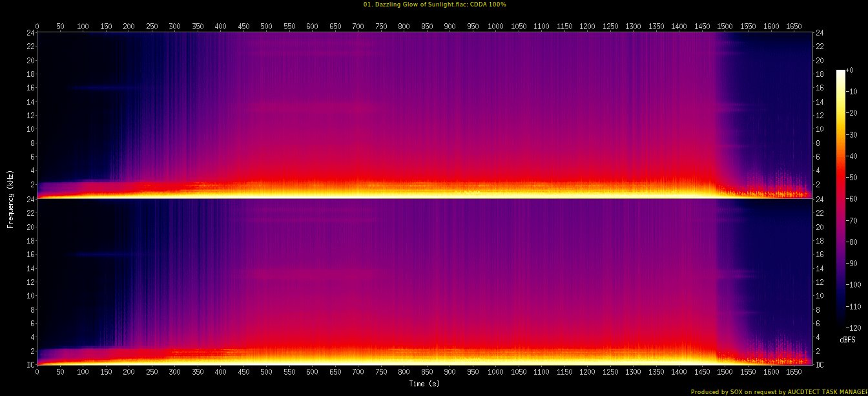Image resolution: width=868 pixels, height=396 pixels.
Task: Click the "dBFS" label below the color bar
Action: 847,340
